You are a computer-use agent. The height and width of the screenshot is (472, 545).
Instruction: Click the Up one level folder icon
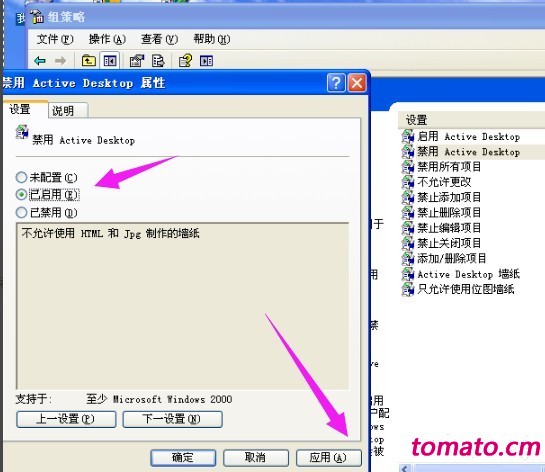tap(89, 60)
